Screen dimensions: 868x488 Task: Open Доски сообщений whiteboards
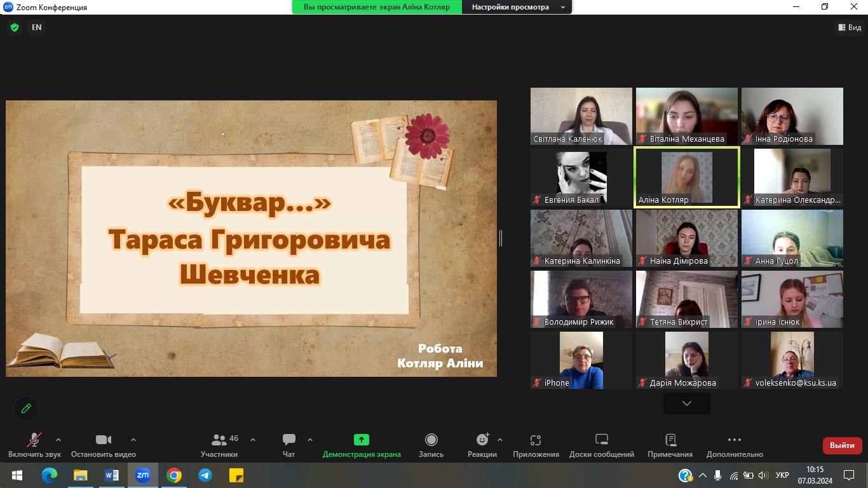coord(601,445)
